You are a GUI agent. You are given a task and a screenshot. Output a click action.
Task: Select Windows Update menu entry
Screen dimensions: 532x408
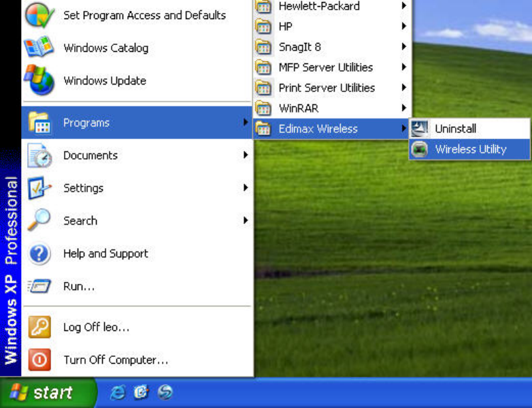(x=137, y=80)
